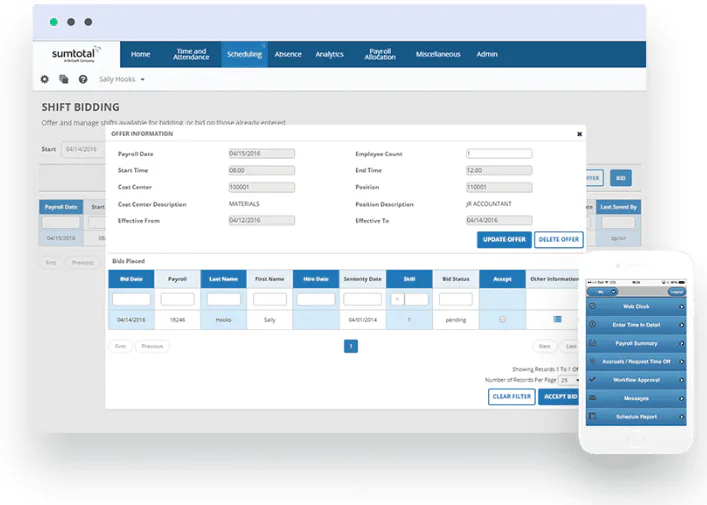Click the Update Offer button
Viewport: 707px width, 505px height.
(x=504, y=239)
